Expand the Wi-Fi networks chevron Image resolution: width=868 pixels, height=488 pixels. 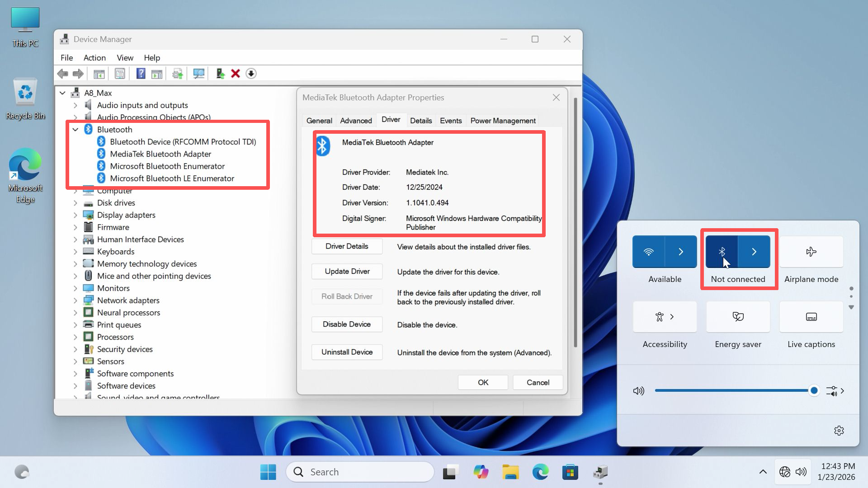[681, 252]
